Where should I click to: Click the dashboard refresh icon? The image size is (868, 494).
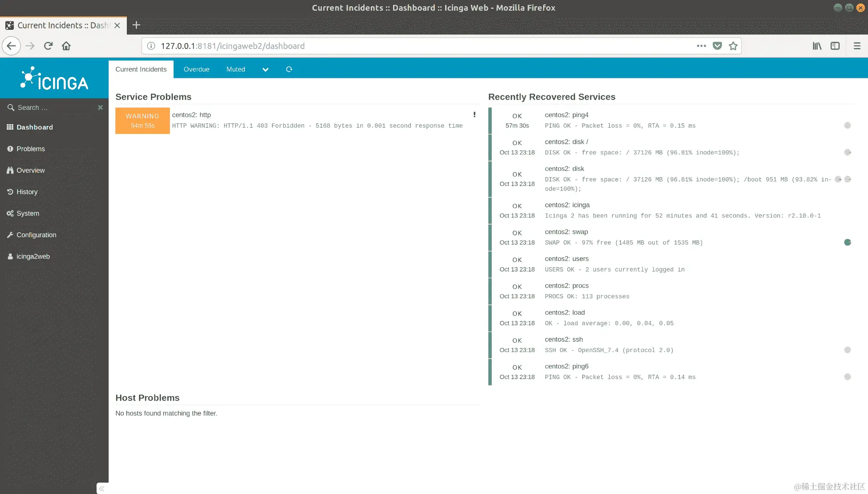click(289, 69)
